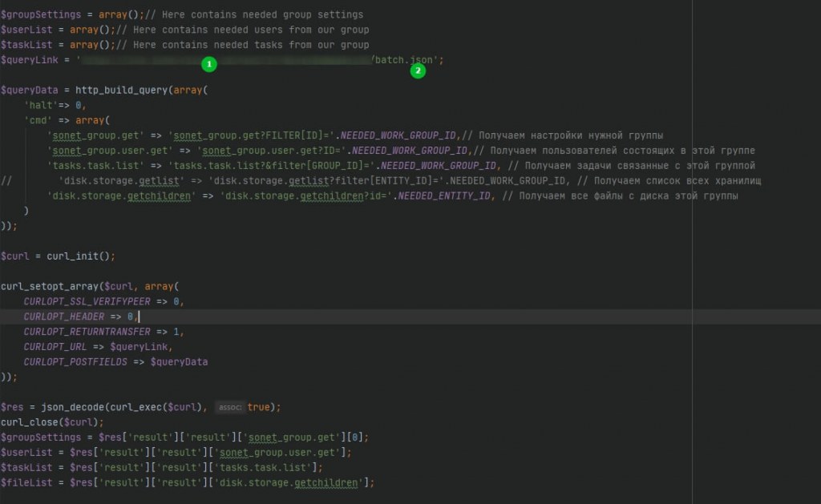Click the CURLOPT_POSTFIELDS constant
The width and height of the screenshot is (821, 504).
pos(75,361)
